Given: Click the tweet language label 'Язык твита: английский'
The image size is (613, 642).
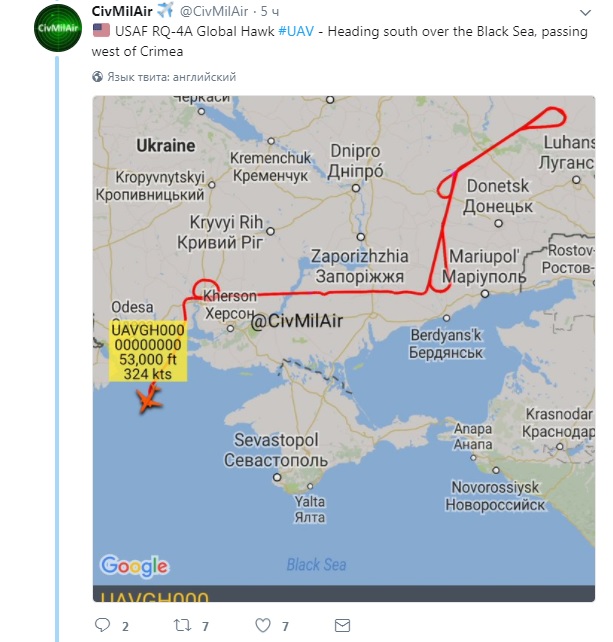Looking at the screenshot, I should tap(171, 76).
